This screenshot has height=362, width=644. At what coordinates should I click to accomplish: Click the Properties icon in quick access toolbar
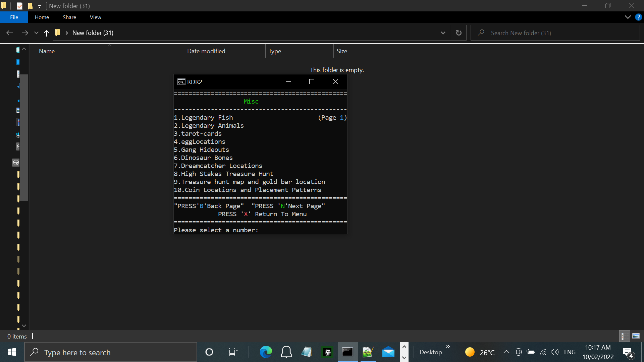click(19, 6)
